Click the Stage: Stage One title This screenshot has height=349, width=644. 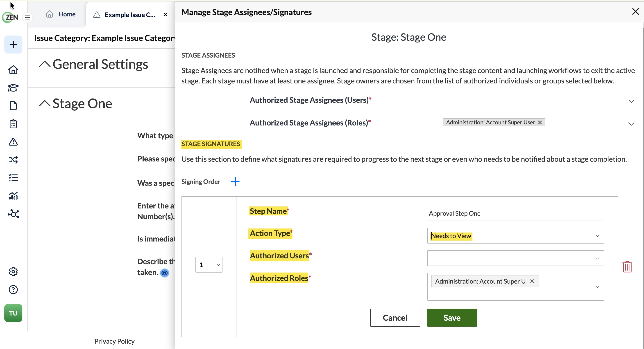tap(409, 38)
